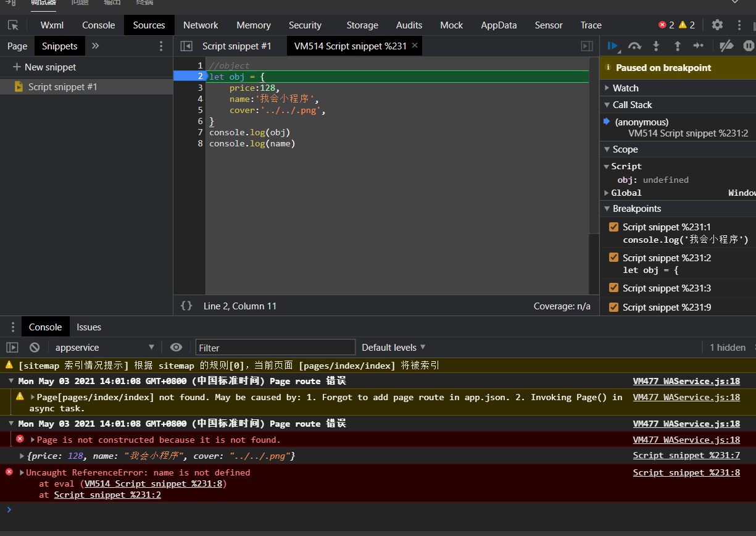
Task: Select Script snippet #1 in list
Action: (x=86, y=87)
